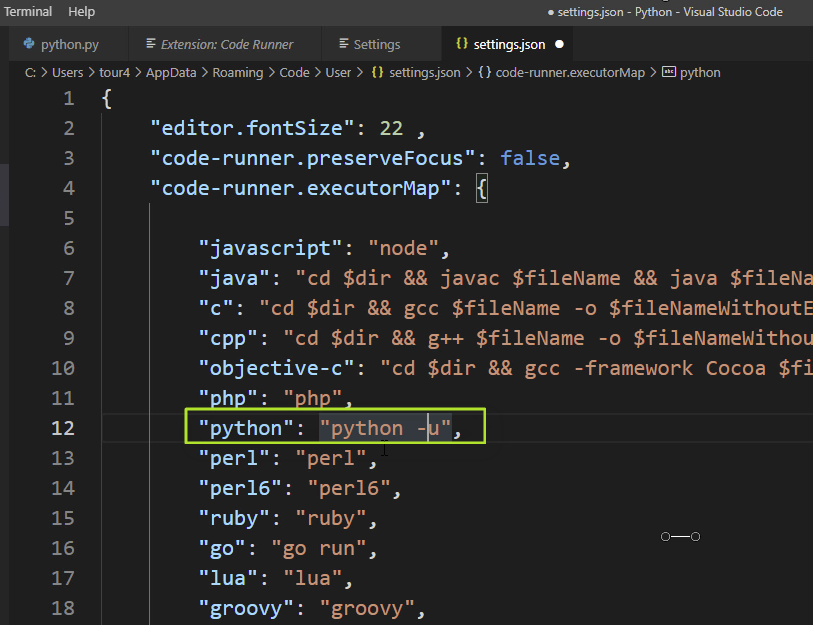
Task: Click line number 12 in the gutter
Action: click(63, 428)
